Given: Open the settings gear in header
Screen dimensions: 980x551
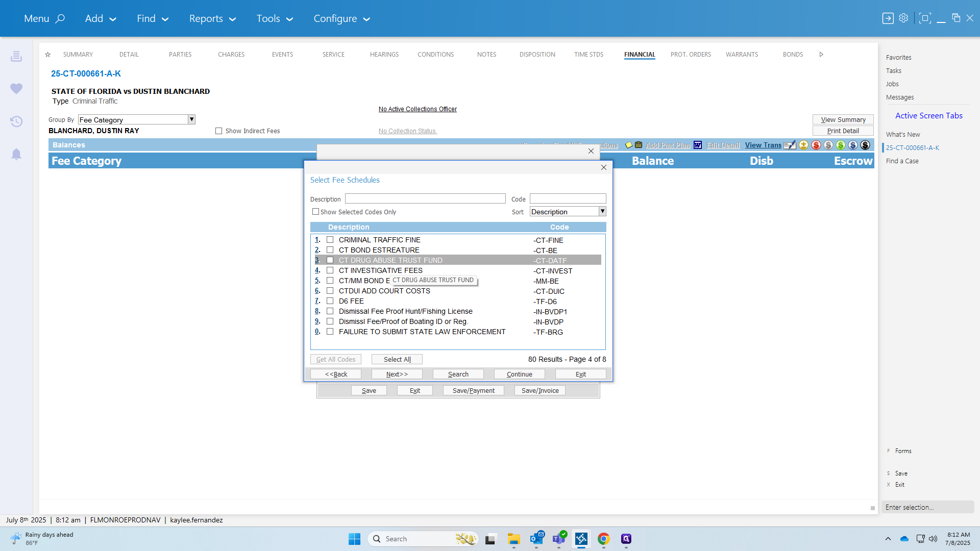Looking at the screenshot, I should click(x=903, y=18).
